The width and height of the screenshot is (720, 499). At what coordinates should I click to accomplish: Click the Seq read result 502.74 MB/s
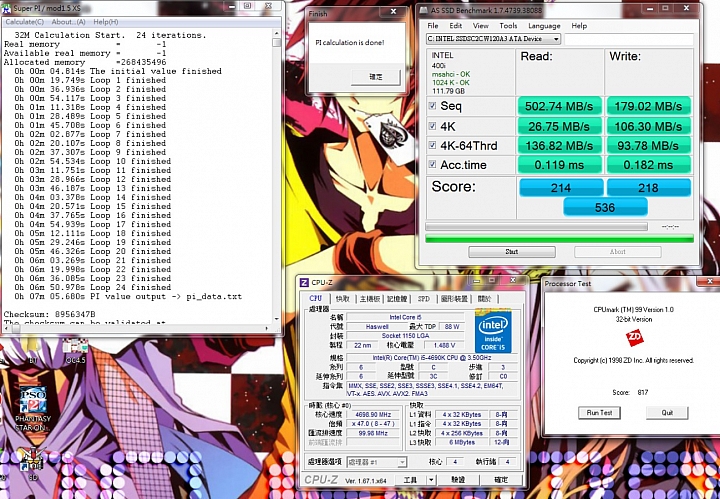[559, 106]
